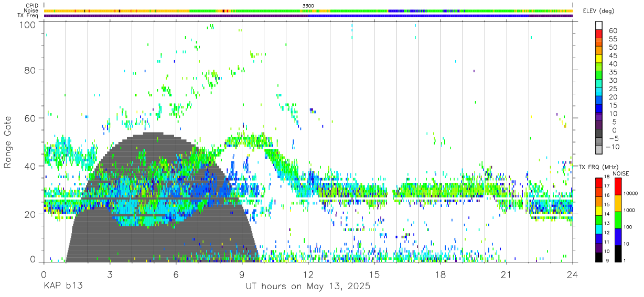Click the '3' UT hour tick label
Image resolution: width=644 pixels, height=297 pixels.
(x=110, y=275)
